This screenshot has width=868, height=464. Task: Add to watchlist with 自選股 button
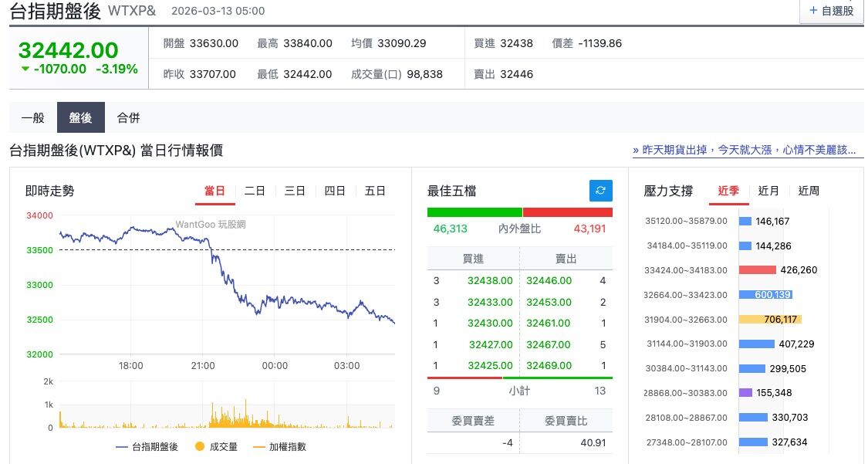click(831, 11)
